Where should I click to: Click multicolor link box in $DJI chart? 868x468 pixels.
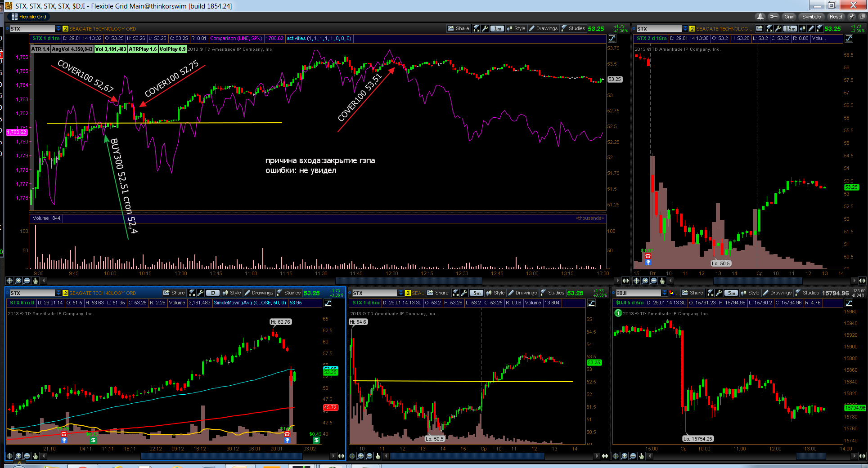point(671,293)
